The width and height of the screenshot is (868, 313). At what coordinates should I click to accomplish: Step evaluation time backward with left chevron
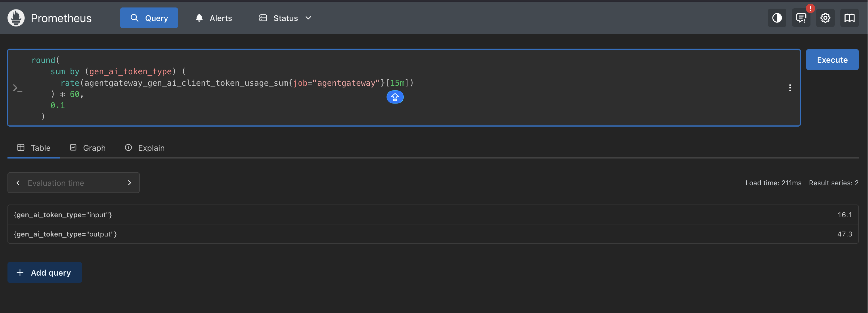(18, 183)
